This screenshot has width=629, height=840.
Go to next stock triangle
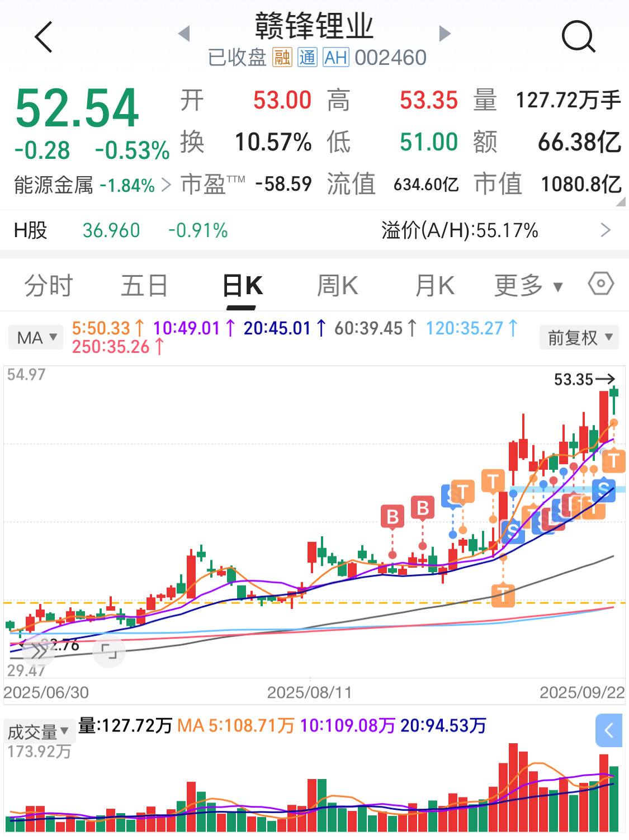(x=445, y=34)
